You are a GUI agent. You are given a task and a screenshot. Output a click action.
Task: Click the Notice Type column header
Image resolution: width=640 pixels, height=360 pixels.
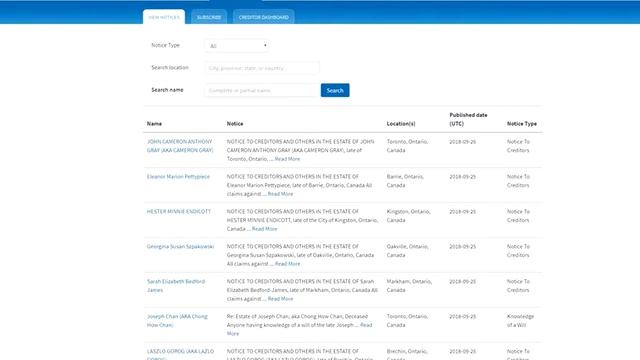tap(522, 124)
